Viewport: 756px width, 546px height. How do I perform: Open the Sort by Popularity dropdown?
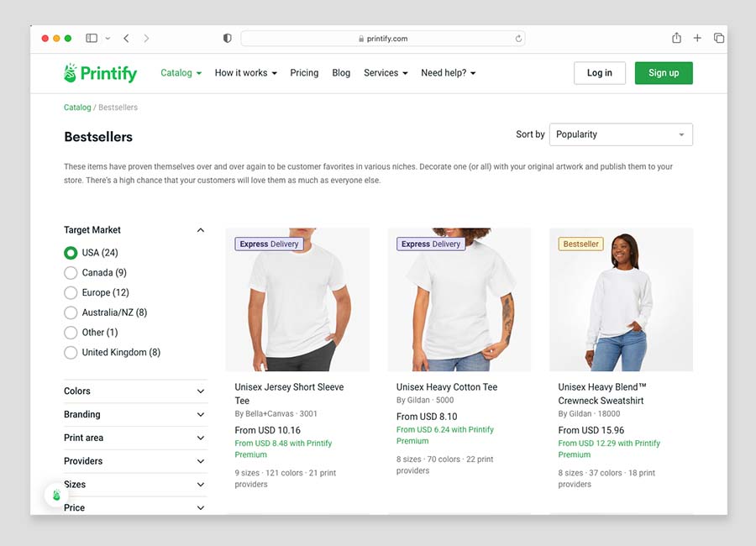[621, 134]
